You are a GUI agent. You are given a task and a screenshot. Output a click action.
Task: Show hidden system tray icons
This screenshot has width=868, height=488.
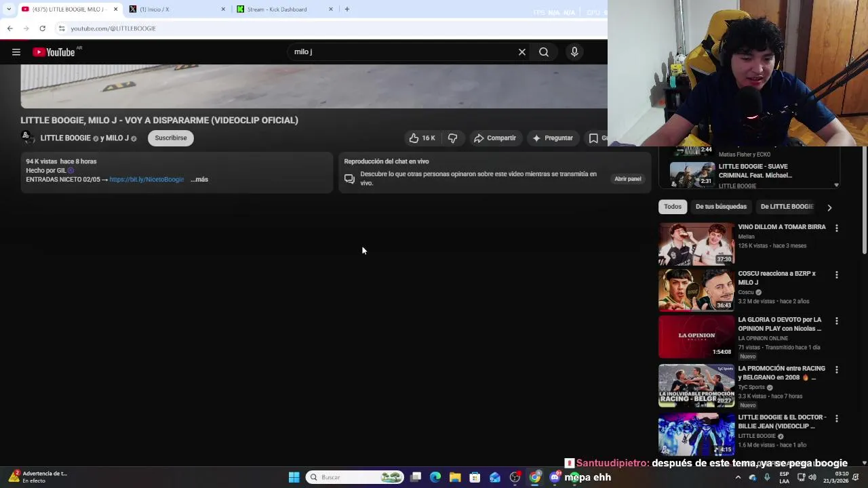[x=738, y=477]
